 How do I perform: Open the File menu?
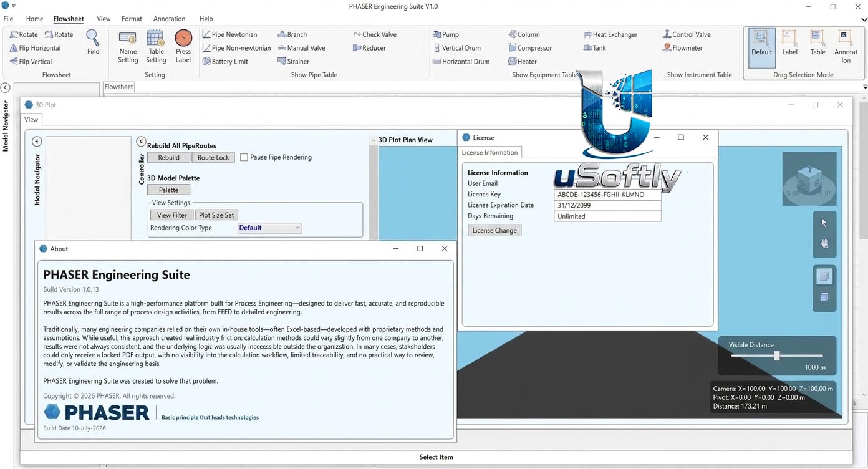tap(8, 19)
